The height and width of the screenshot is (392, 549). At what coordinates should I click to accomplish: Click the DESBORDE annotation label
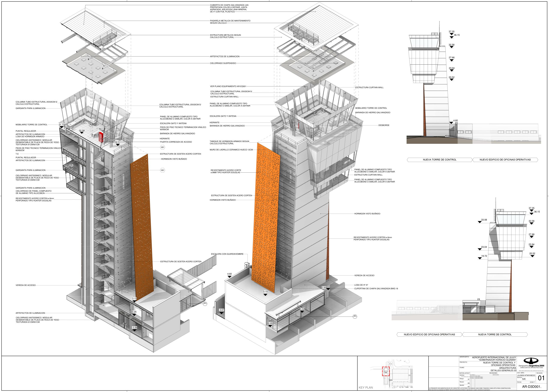point(384,125)
